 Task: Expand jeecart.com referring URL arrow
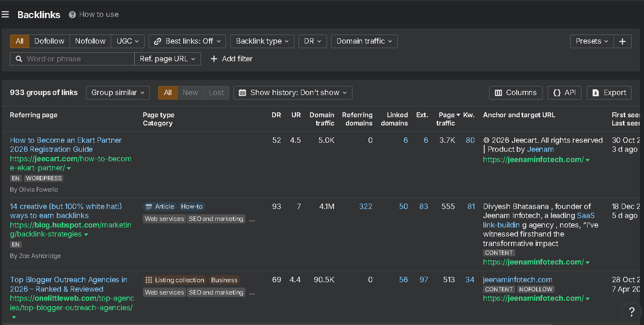point(69,169)
